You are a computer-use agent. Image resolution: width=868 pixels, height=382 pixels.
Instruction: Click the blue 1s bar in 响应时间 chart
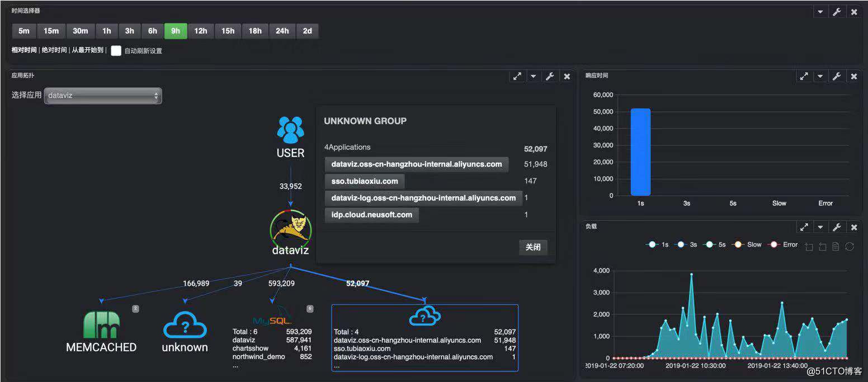pyautogui.click(x=640, y=152)
